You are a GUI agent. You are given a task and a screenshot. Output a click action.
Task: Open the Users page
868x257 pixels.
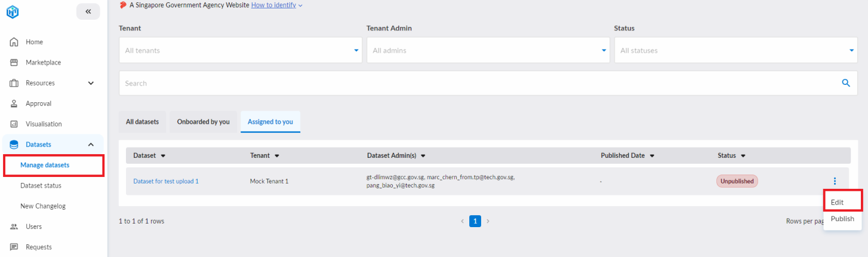tap(33, 227)
